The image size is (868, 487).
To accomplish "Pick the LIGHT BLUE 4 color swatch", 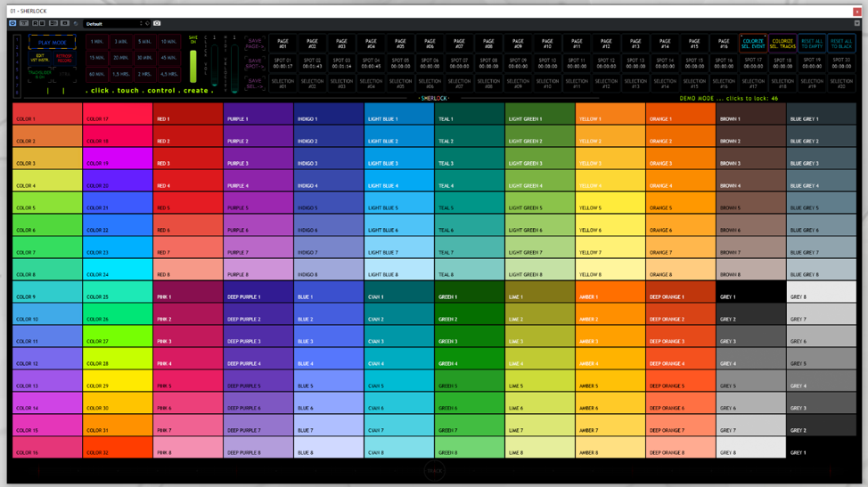I will point(399,185).
